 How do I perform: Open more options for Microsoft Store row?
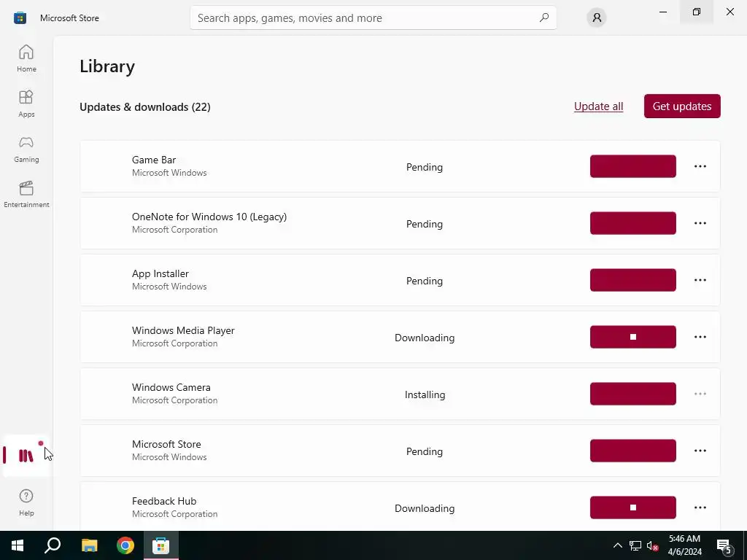(700, 451)
